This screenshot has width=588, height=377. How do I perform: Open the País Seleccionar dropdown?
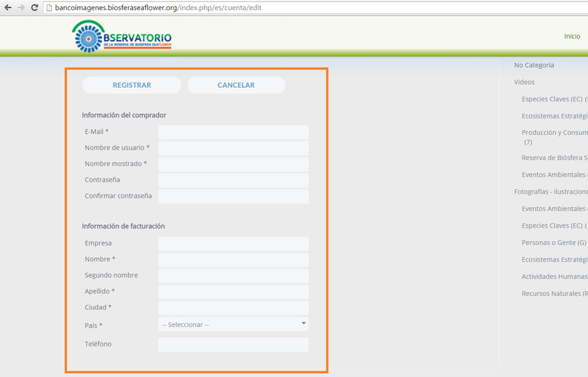233,324
